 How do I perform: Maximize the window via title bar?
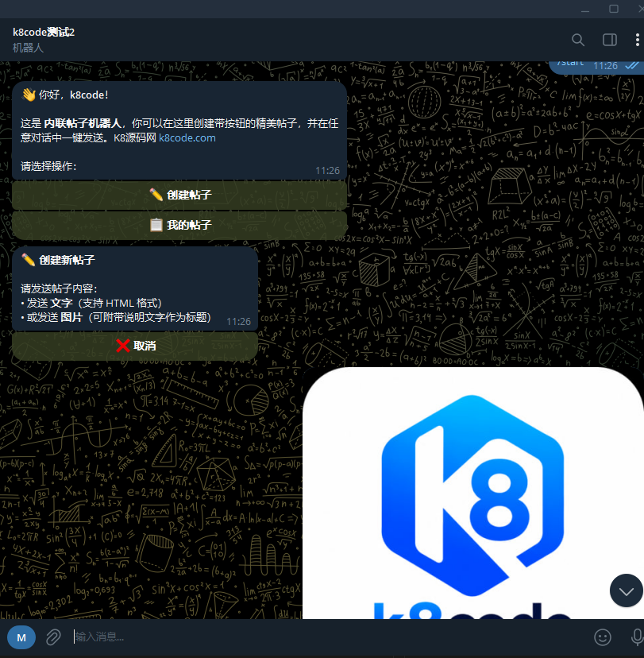click(x=613, y=9)
